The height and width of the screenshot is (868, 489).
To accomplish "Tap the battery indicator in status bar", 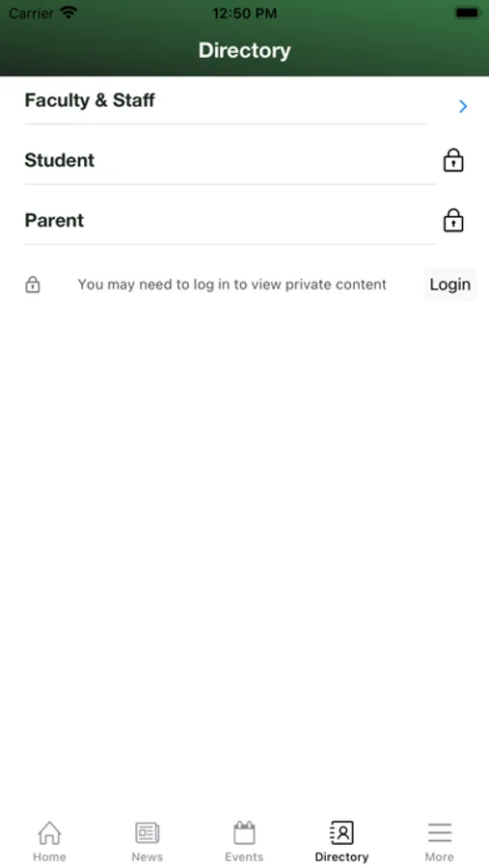I will tap(468, 13).
